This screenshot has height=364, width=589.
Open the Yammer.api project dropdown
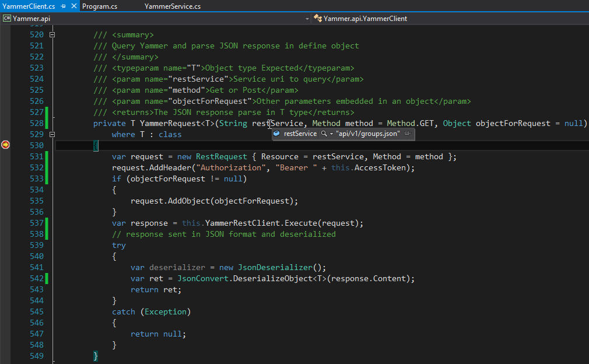(307, 19)
